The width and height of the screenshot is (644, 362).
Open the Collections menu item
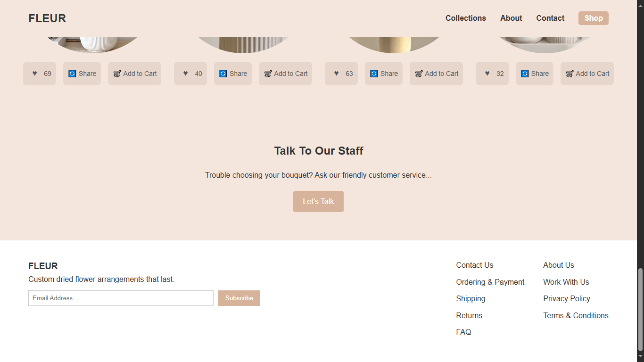465,18
